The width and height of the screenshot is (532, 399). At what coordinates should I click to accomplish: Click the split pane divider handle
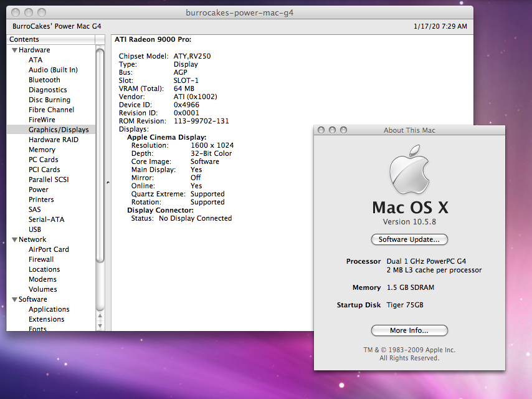pos(108,183)
